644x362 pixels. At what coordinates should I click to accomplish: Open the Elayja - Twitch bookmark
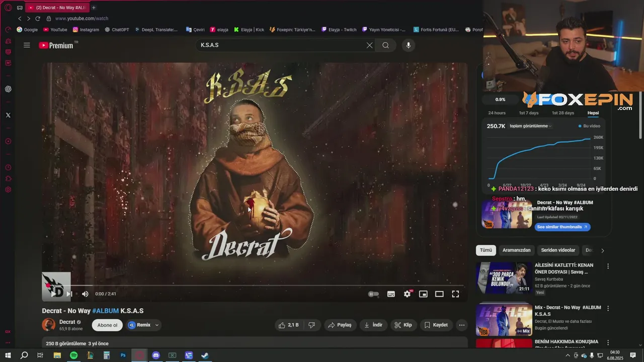point(339,30)
